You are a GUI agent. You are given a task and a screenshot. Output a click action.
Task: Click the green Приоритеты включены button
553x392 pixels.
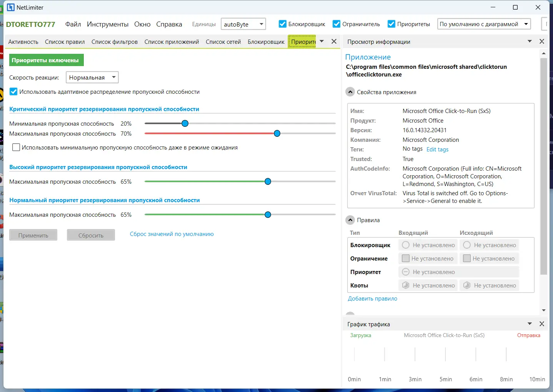47,60
